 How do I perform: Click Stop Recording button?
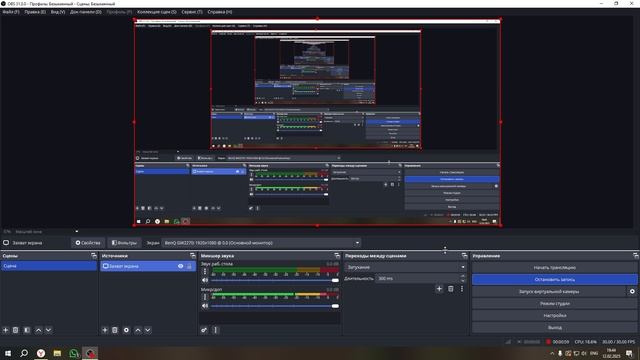click(x=554, y=280)
